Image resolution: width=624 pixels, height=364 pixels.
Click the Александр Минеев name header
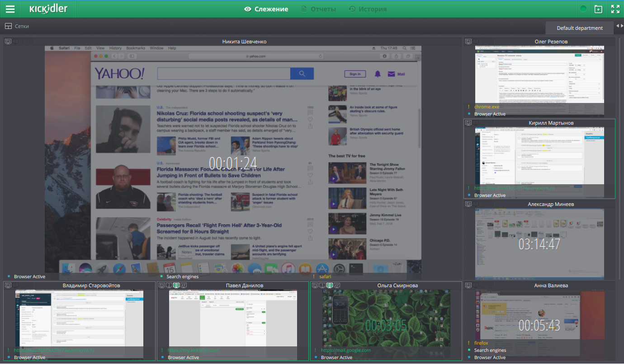pos(551,204)
